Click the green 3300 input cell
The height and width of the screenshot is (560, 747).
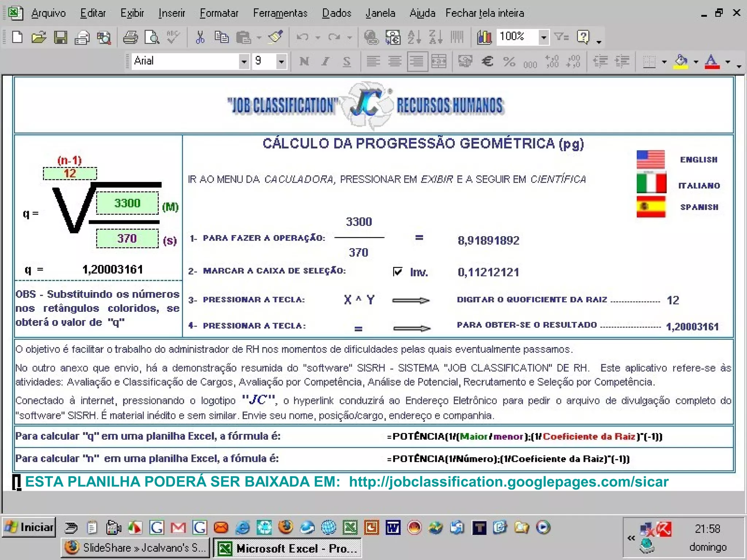[x=127, y=203]
